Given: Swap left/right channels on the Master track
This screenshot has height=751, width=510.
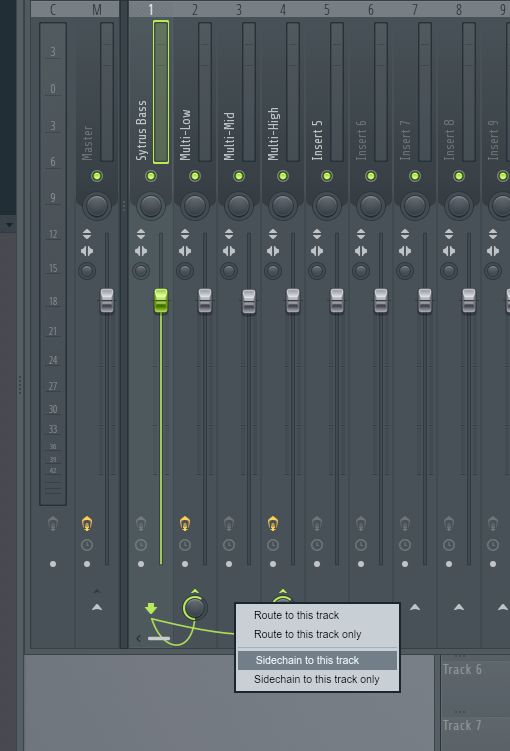Looking at the screenshot, I should (x=87, y=251).
